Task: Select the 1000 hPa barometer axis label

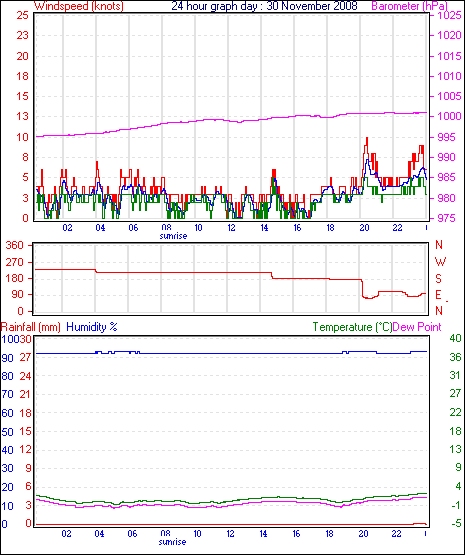Action: click(x=448, y=116)
